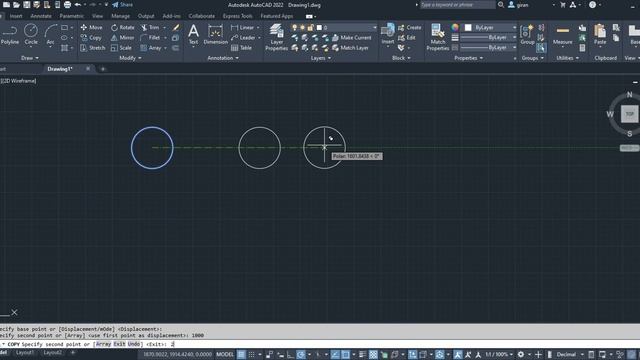Click the Workspace Switching gear icon

(x=520, y=354)
